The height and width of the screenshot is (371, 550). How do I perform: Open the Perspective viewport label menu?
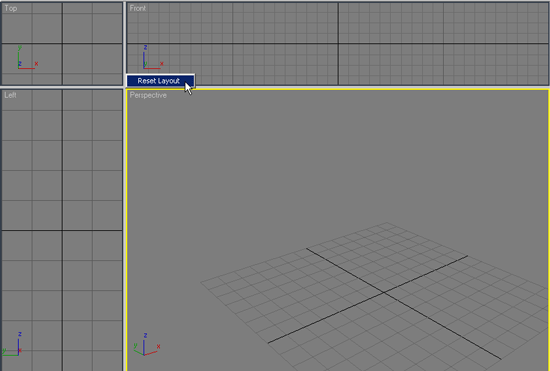pos(148,95)
